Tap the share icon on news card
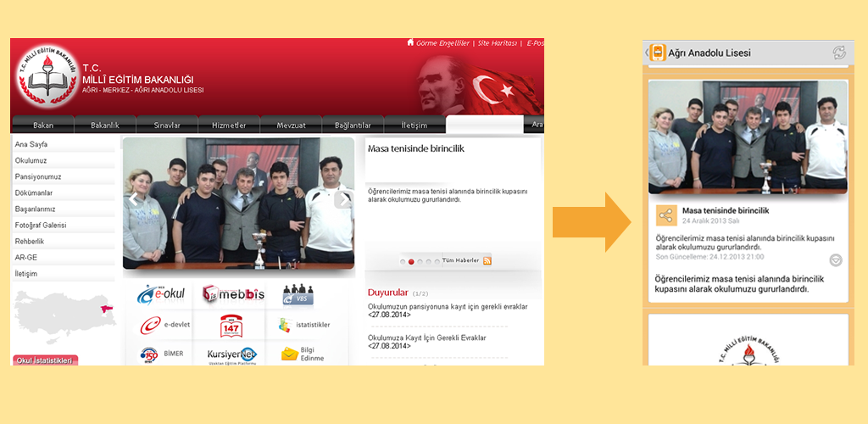The image size is (868, 424). click(666, 215)
